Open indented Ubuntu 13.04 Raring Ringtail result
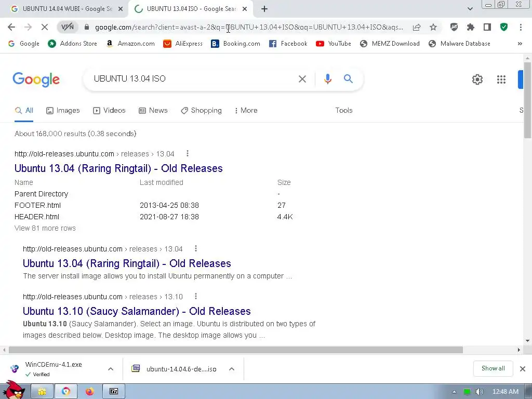This screenshot has height=399, width=532. (x=127, y=263)
